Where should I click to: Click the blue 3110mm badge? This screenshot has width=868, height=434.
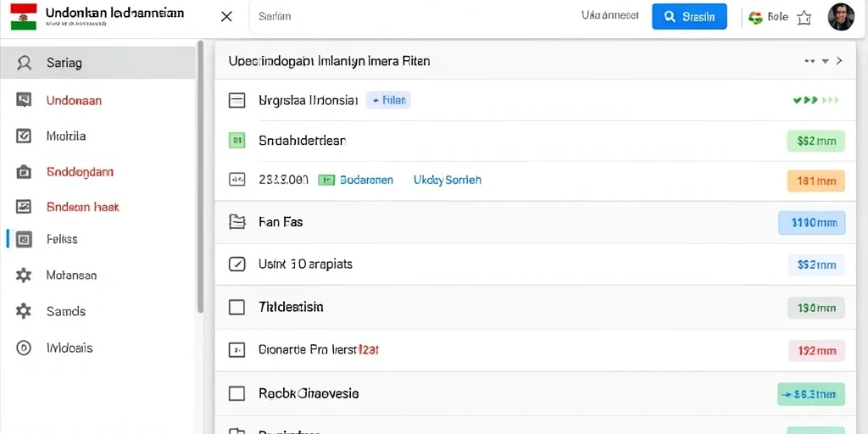point(812,223)
